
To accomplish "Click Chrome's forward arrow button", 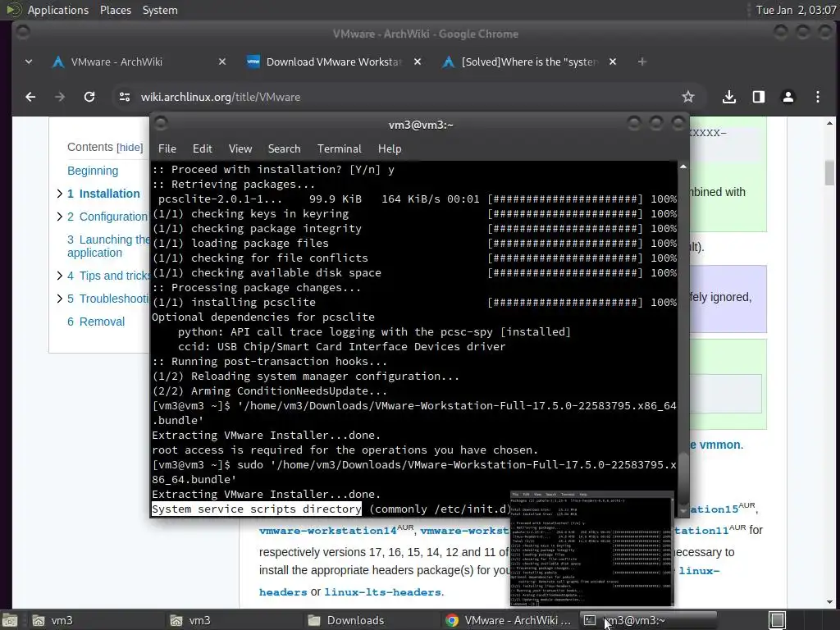I will (x=59, y=97).
